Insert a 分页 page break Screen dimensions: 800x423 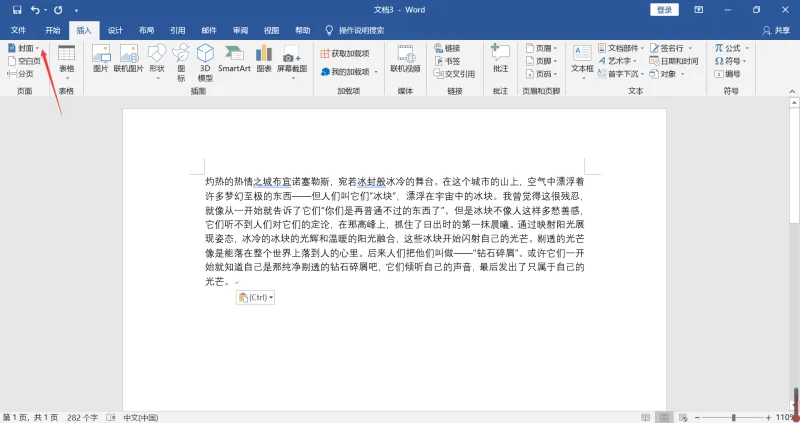tap(21, 73)
